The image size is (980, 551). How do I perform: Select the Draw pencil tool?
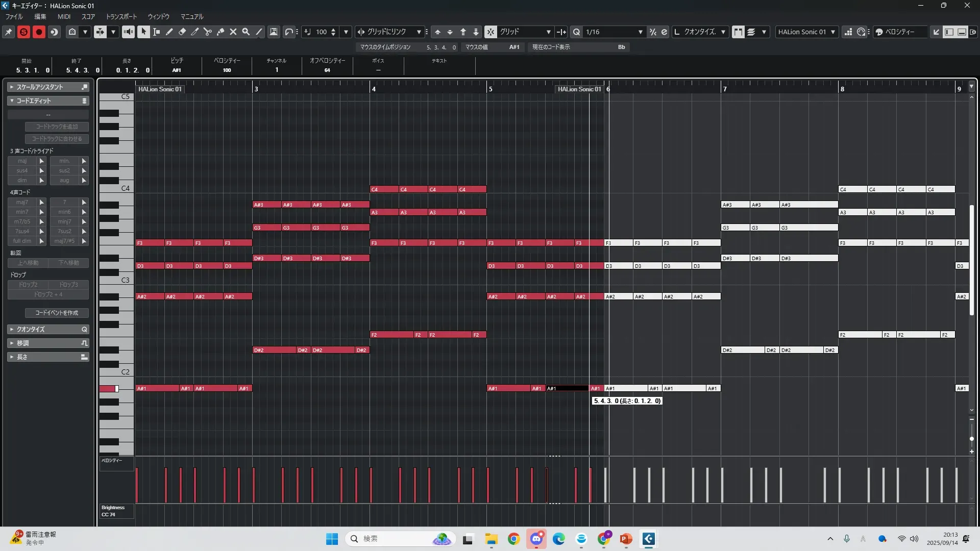coord(169,32)
